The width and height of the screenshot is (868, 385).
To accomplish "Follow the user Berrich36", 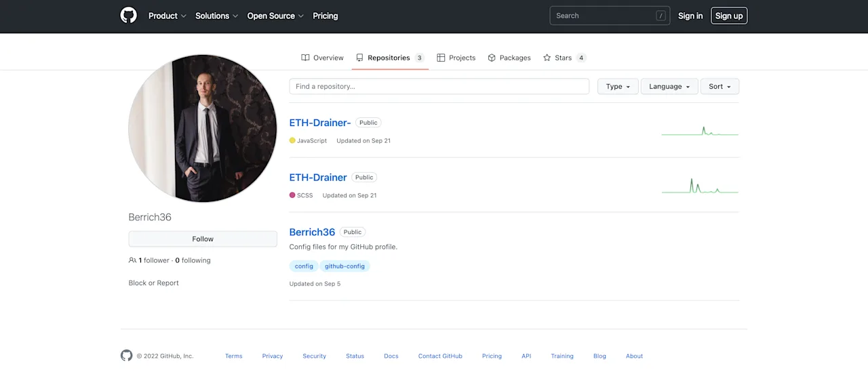I will click(x=203, y=239).
